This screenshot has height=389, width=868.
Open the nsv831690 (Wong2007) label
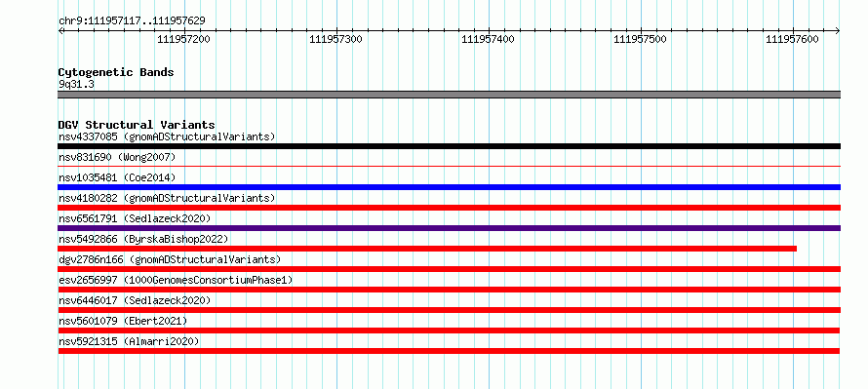[x=117, y=157]
